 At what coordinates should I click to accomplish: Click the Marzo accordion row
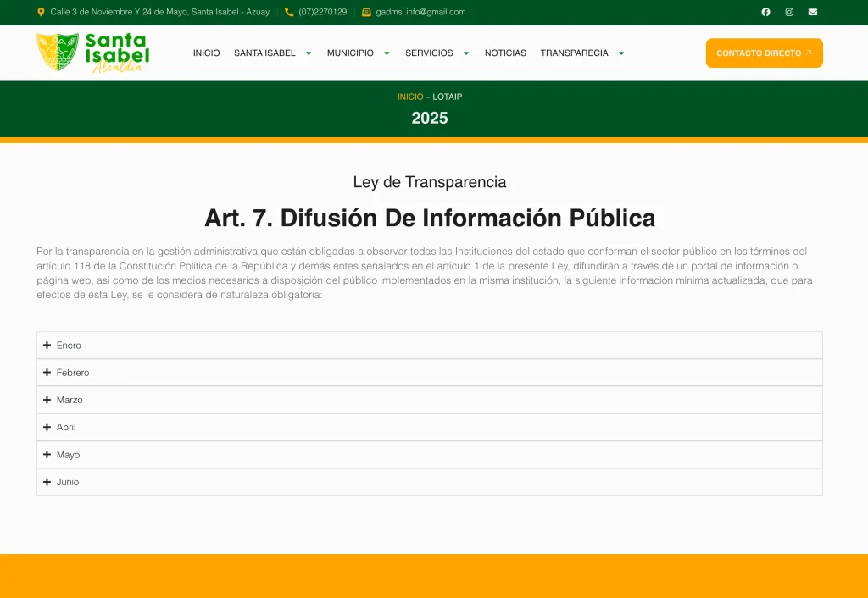[430, 400]
